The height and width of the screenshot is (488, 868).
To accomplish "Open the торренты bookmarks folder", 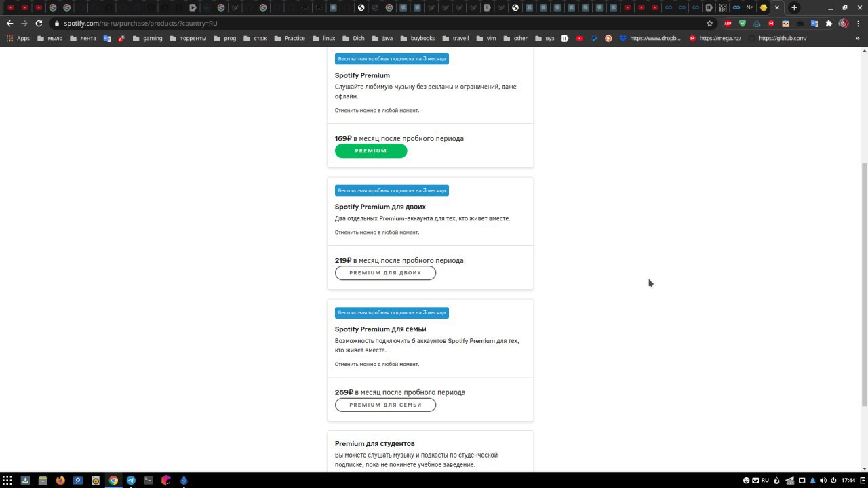I will pos(188,39).
